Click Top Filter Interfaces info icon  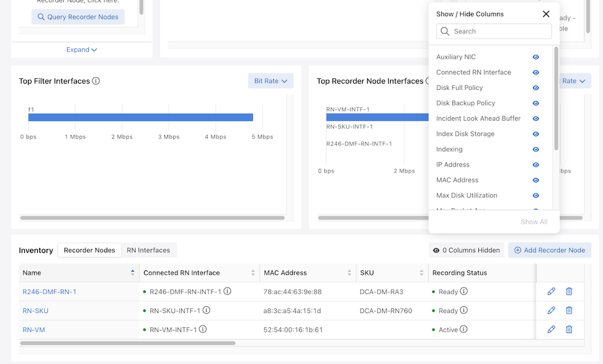[96, 81]
